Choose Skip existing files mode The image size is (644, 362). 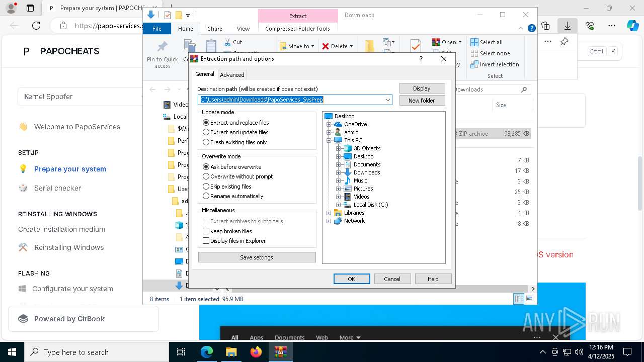point(227,187)
